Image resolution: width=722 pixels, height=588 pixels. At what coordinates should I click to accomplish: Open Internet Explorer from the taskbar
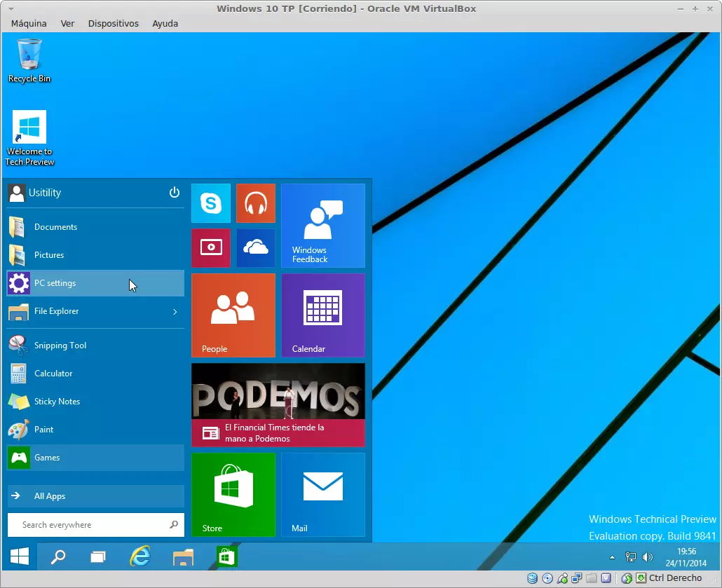140,556
